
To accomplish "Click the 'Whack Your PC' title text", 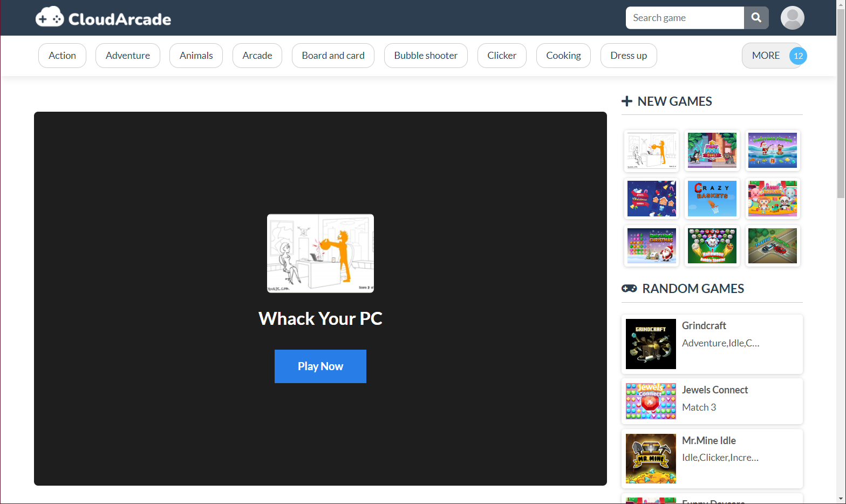I will (x=320, y=319).
